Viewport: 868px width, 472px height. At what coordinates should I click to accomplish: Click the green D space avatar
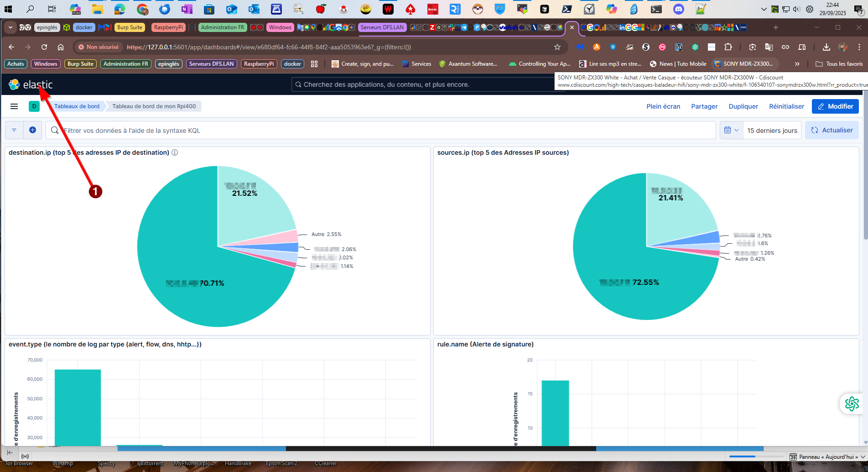coord(34,106)
